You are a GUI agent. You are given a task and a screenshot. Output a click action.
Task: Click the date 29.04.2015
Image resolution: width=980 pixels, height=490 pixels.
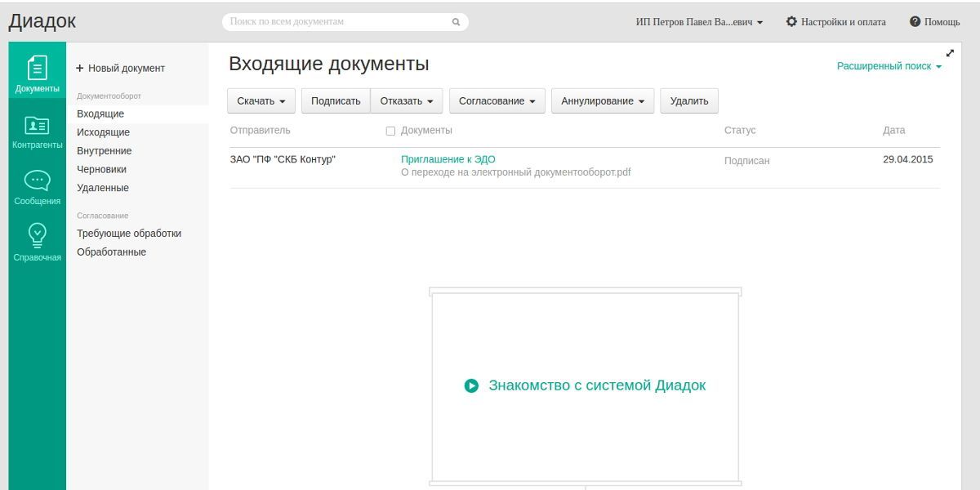pos(907,159)
